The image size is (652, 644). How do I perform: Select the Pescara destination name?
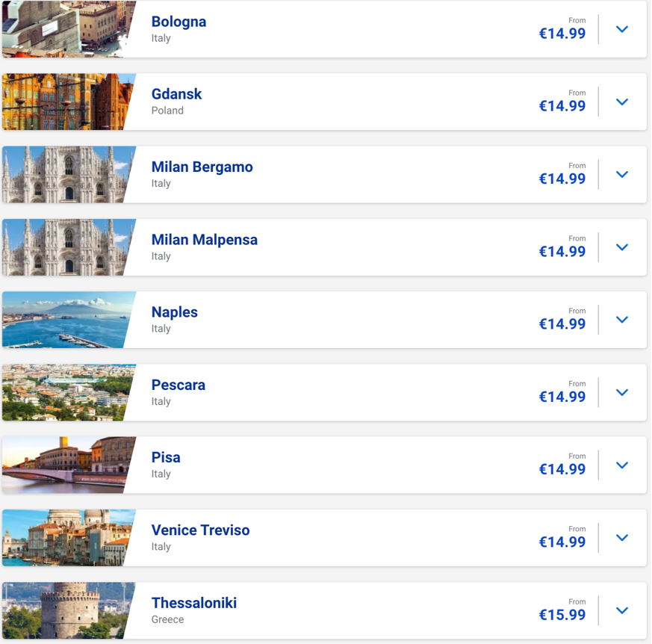[x=178, y=385]
